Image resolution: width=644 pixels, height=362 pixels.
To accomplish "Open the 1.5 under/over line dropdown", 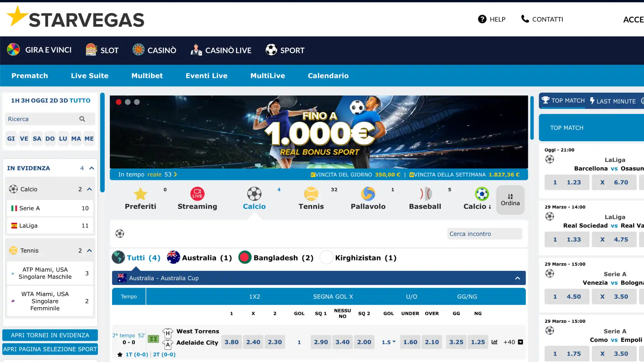I will pos(388,342).
